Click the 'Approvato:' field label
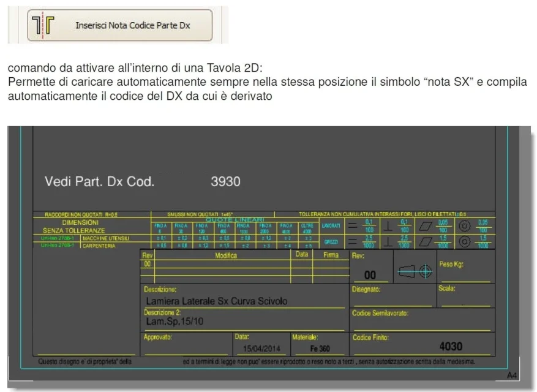537x392 pixels. (x=157, y=337)
